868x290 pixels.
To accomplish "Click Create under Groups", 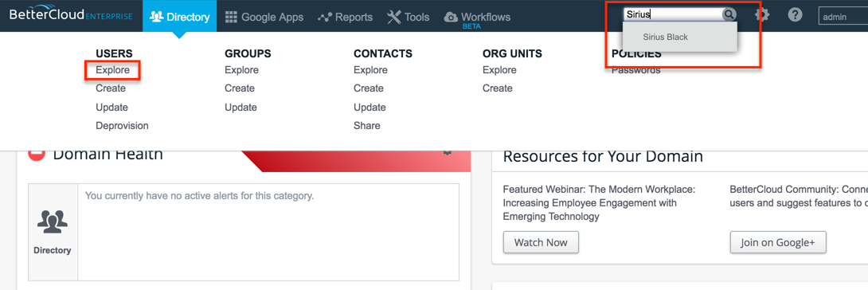I will (x=240, y=88).
